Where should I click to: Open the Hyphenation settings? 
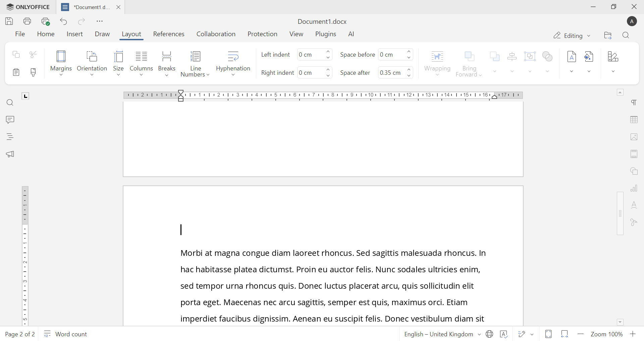click(233, 63)
